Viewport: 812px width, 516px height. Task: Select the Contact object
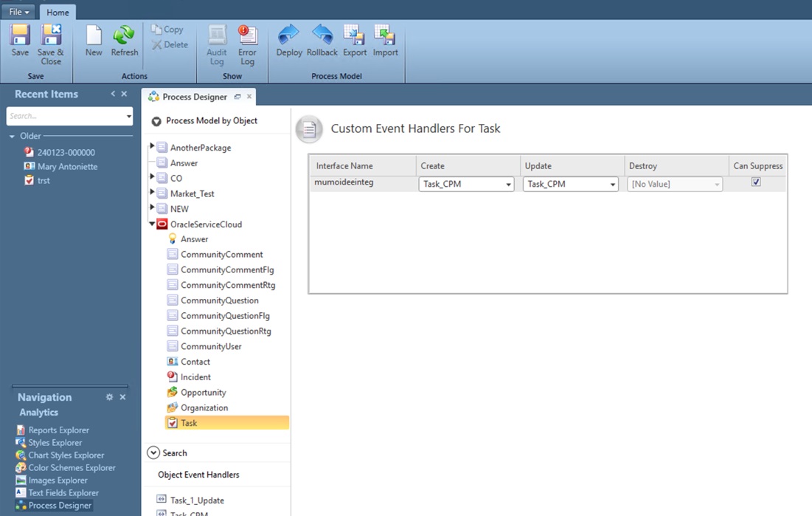(x=189, y=362)
